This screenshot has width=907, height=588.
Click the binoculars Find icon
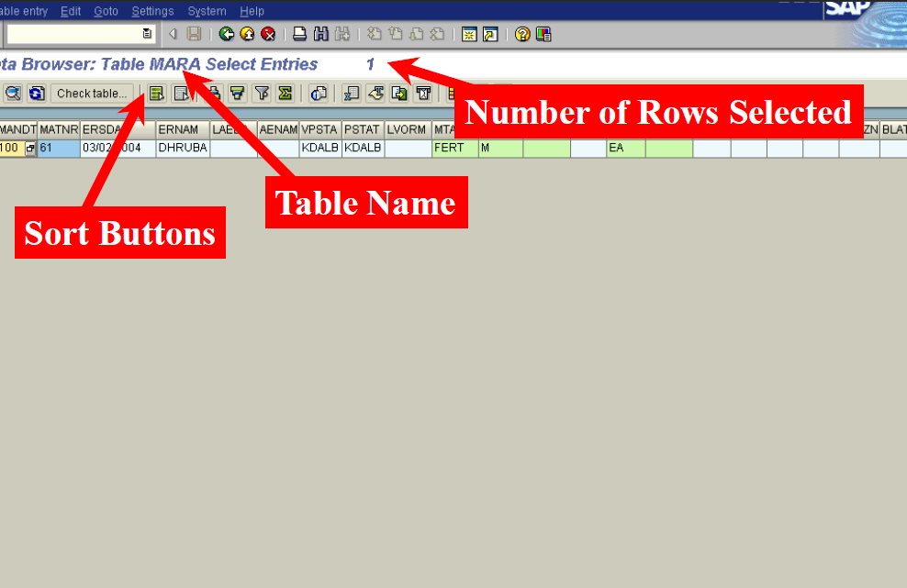(321, 34)
